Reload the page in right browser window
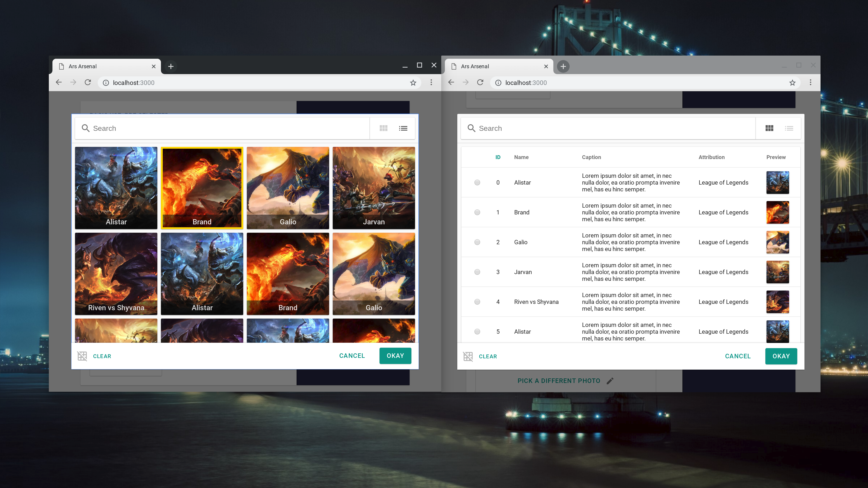This screenshot has height=488, width=868. click(x=480, y=82)
